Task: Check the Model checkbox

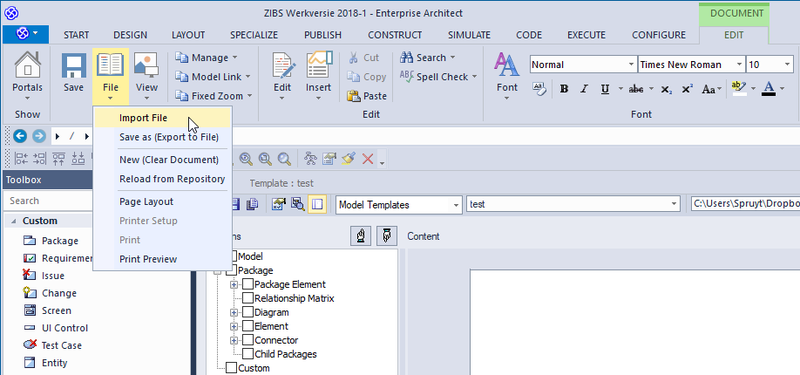Action: 232,256
